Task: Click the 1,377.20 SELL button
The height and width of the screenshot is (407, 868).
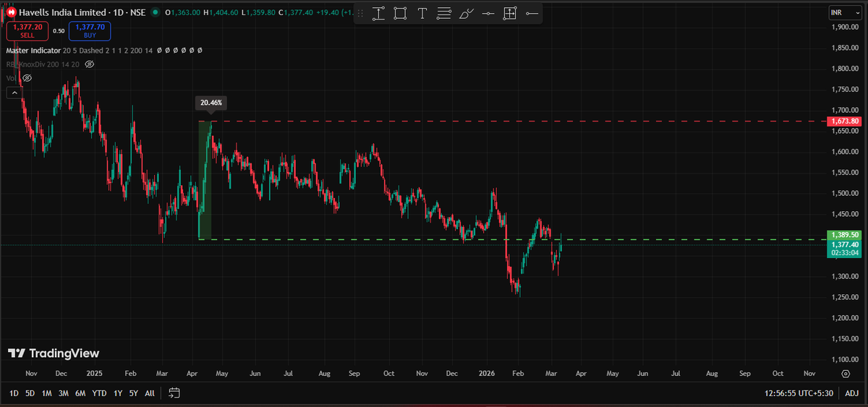Action: (27, 30)
